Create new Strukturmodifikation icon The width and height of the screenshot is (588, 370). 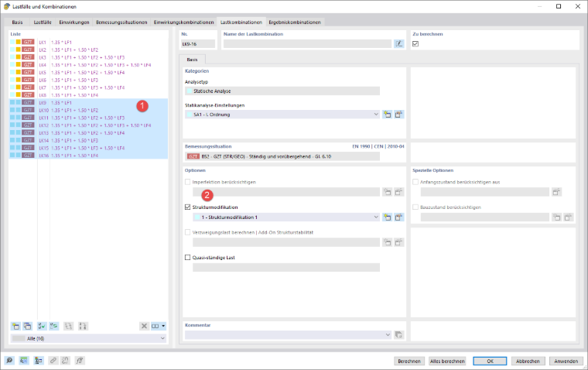point(387,218)
